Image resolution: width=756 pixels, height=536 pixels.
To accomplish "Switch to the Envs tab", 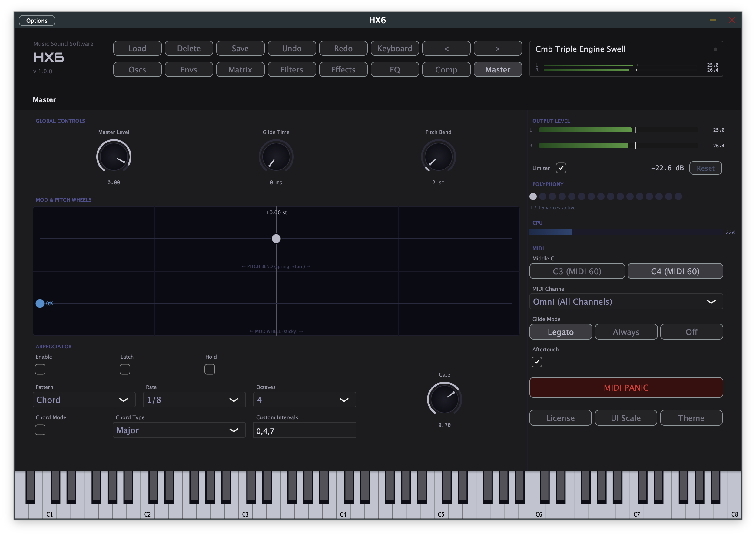I will (x=189, y=70).
